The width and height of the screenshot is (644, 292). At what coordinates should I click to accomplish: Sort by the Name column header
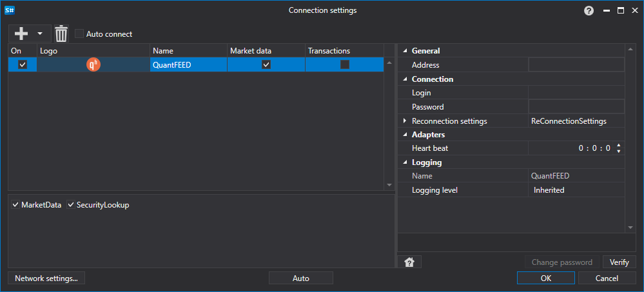(188, 51)
